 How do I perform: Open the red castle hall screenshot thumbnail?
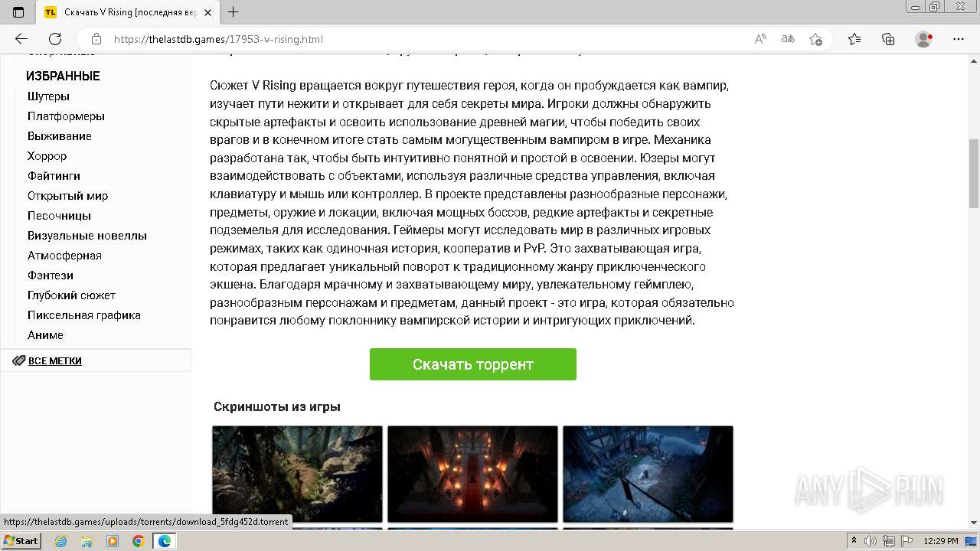click(472, 474)
